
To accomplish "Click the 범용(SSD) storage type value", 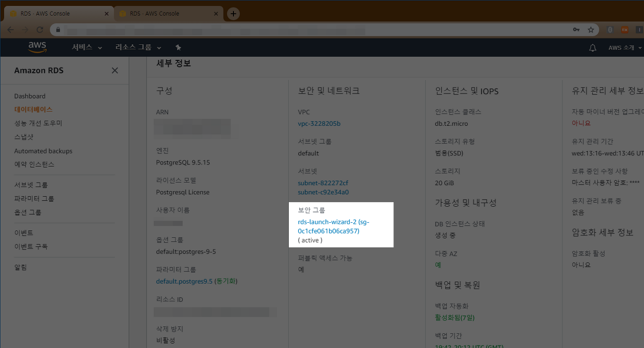I will pyautogui.click(x=448, y=153).
